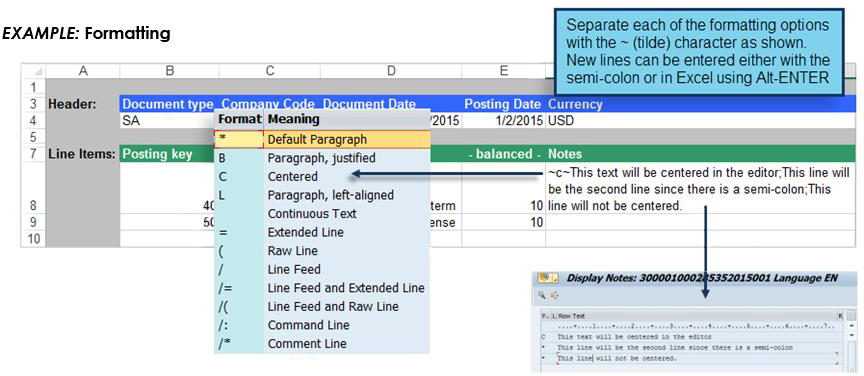The image size is (864, 376).
Task: Click the Notes cell containing ~c~ text
Action: [x=700, y=189]
